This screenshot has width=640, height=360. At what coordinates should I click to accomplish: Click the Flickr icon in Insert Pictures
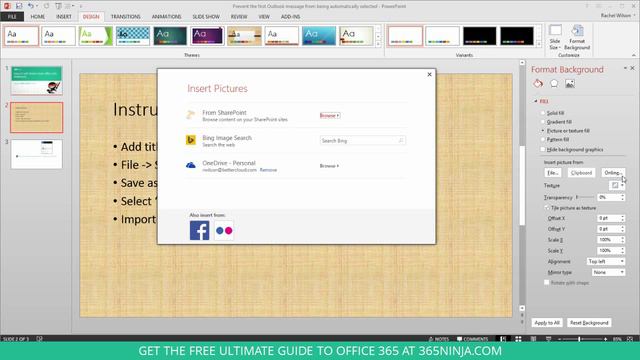224,231
